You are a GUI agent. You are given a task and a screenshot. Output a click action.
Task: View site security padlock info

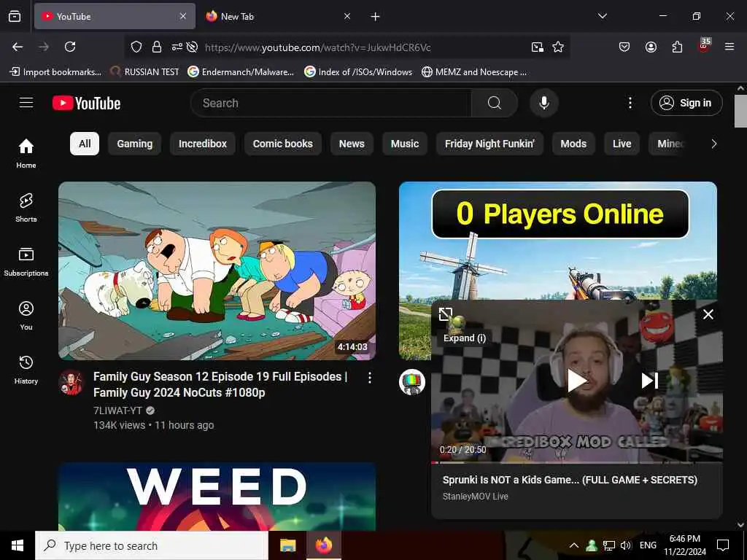pyautogui.click(x=157, y=47)
